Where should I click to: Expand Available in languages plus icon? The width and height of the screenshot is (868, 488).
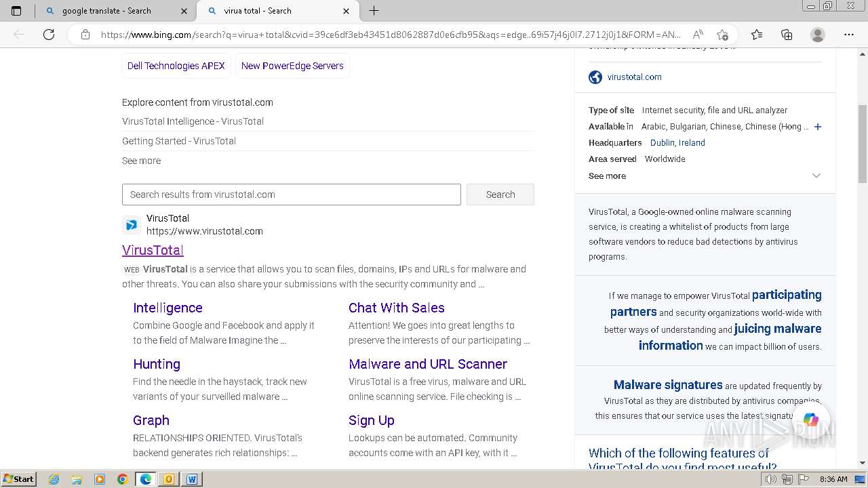(818, 127)
